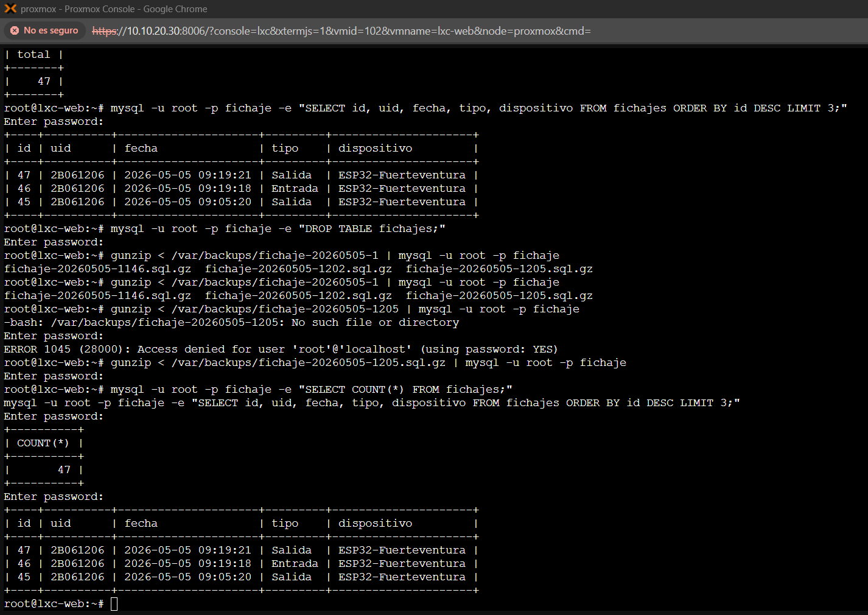Click the Proxmox console URL in address bar
868x615 pixels.
[x=341, y=31]
